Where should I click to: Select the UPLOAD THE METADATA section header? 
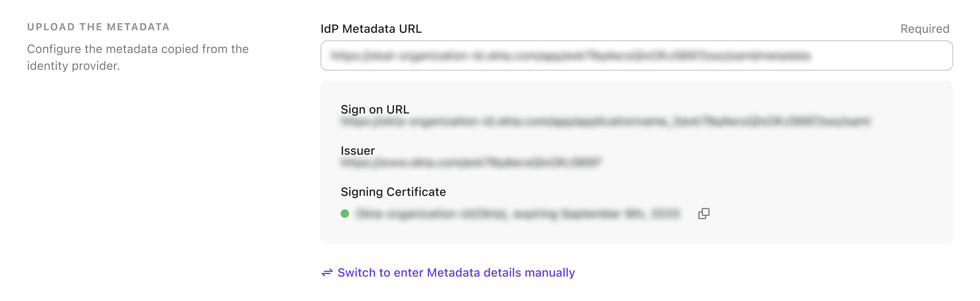pos(98,27)
